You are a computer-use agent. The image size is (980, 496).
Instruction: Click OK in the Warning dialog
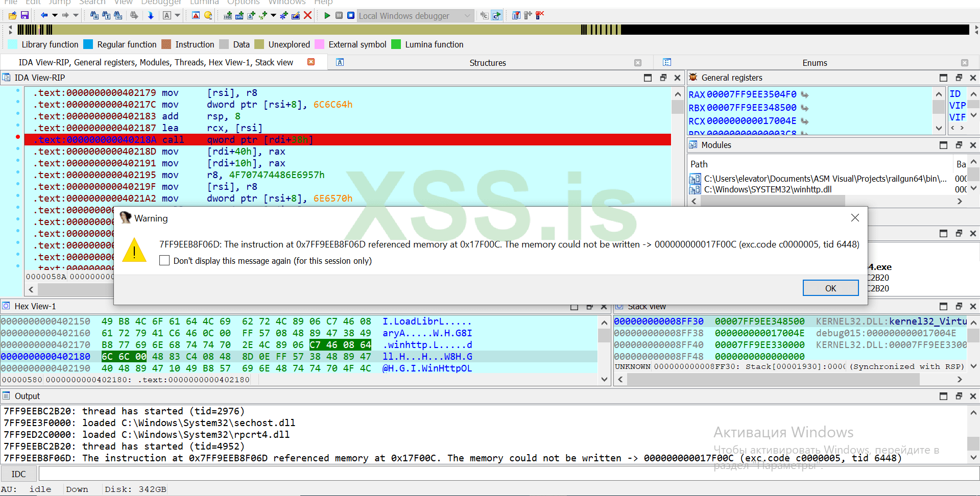pos(830,288)
